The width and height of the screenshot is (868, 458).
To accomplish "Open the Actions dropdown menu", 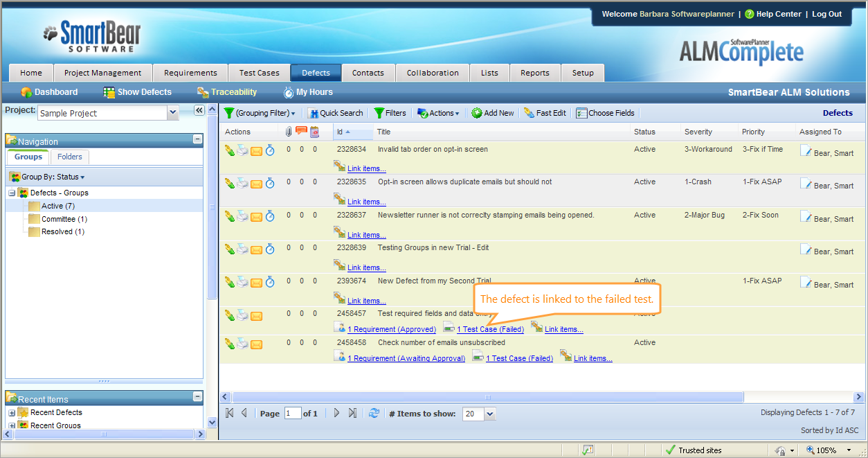I will pyautogui.click(x=438, y=113).
